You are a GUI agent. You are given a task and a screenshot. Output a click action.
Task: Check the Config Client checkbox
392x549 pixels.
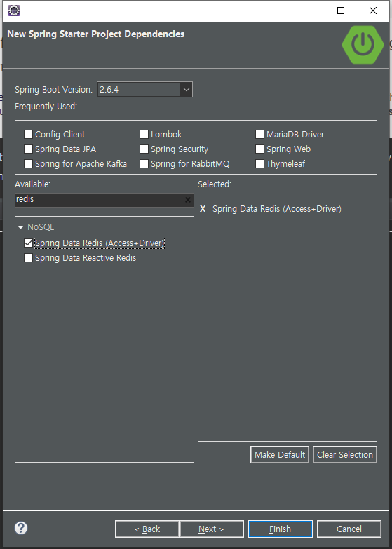coord(28,135)
